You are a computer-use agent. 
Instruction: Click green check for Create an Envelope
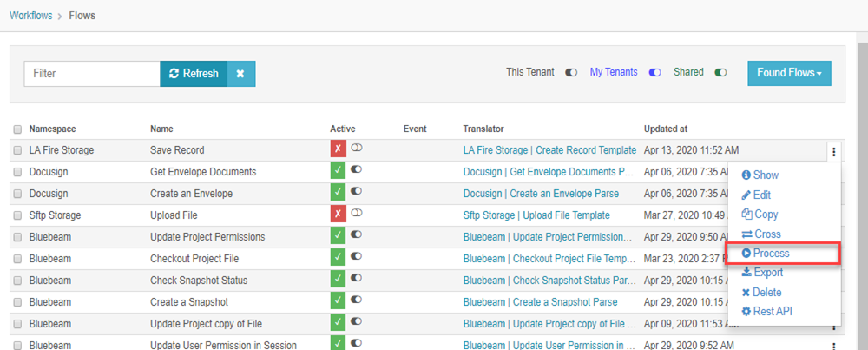[x=338, y=194]
